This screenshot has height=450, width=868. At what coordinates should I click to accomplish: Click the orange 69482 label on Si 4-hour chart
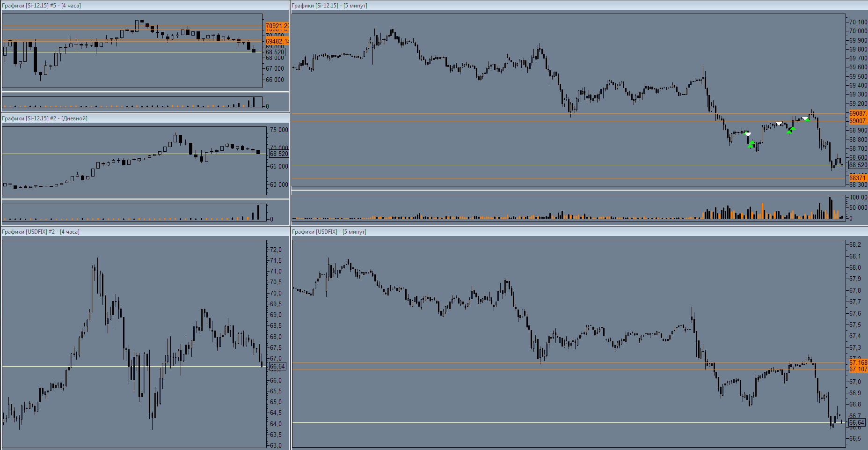pos(277,41)
